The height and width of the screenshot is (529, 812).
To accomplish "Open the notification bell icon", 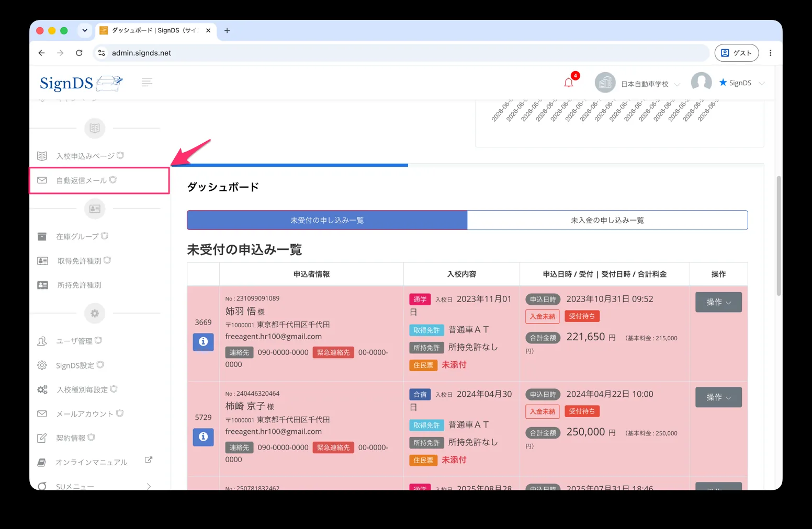I will coord(569,83).
